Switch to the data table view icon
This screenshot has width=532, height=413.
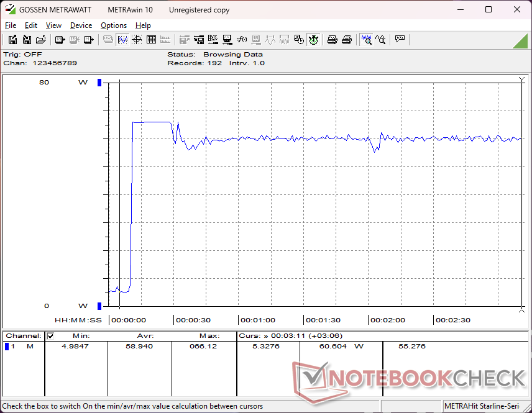click(x=151, y=40)
